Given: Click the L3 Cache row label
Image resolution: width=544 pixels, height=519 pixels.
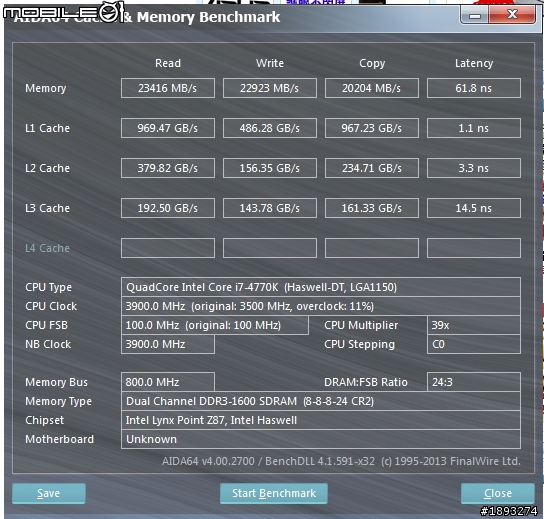Looking at the screenshot, I should point(48,208).
